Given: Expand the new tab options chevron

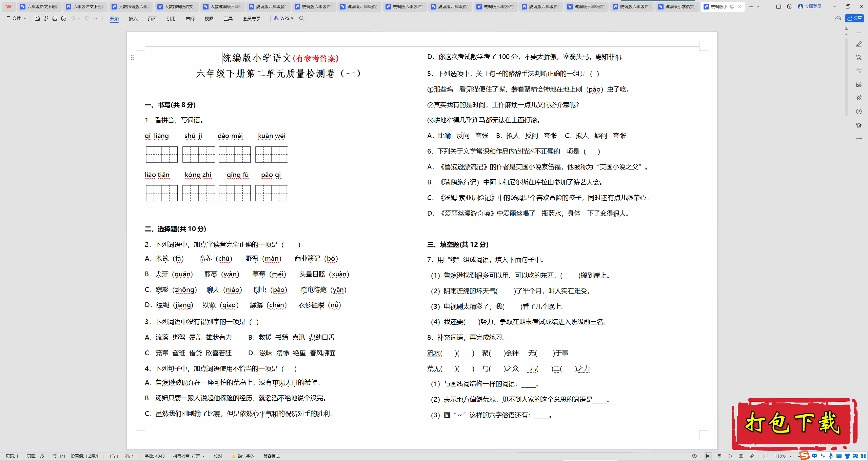Looking at the screenshot, I should click(758, 7).
